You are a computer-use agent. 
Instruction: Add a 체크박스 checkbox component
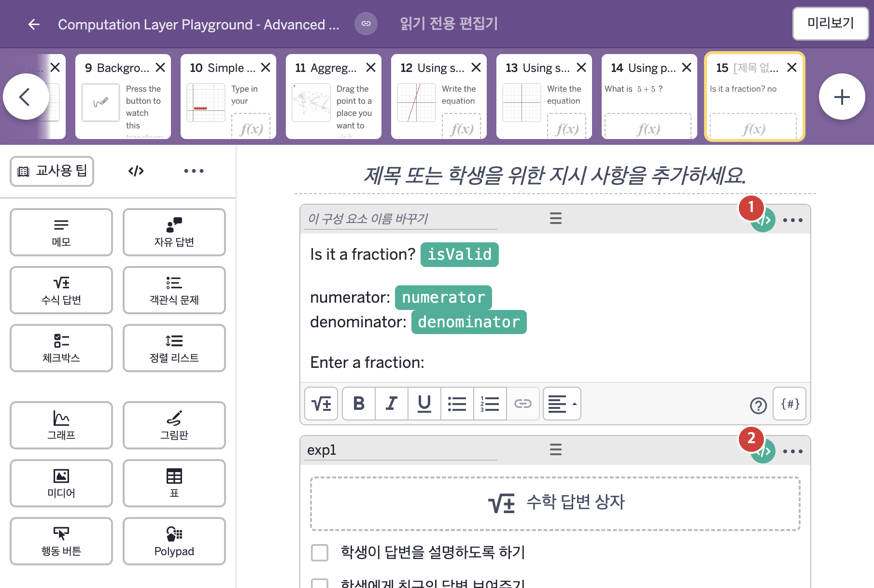[61, 348]
